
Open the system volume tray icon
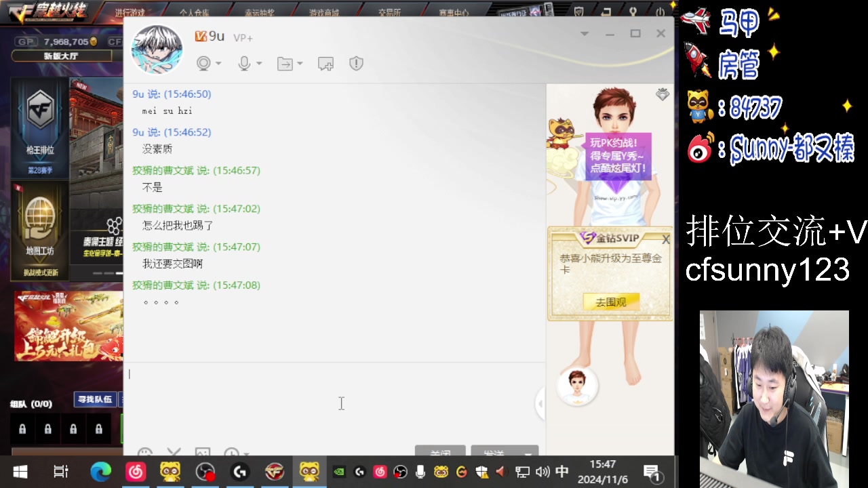pyautogui.click(x=542, y=472)
